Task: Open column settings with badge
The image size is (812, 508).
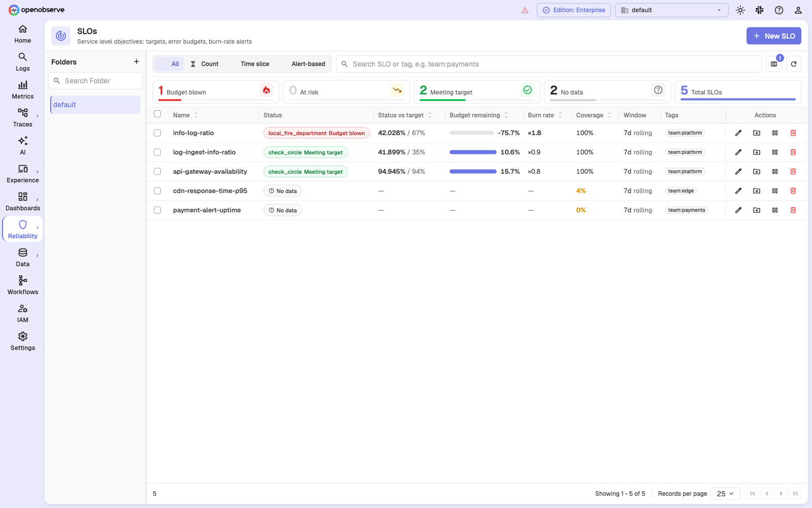Action: coord(774,64)
